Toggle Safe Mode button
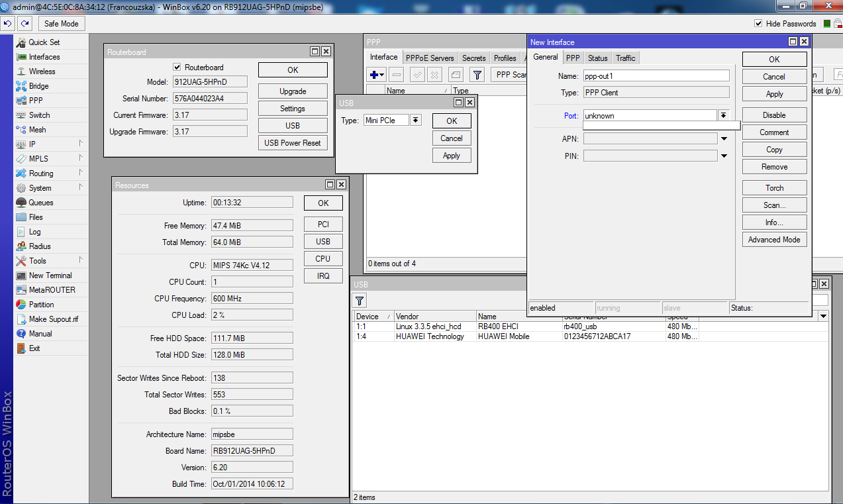 point(62,23)
